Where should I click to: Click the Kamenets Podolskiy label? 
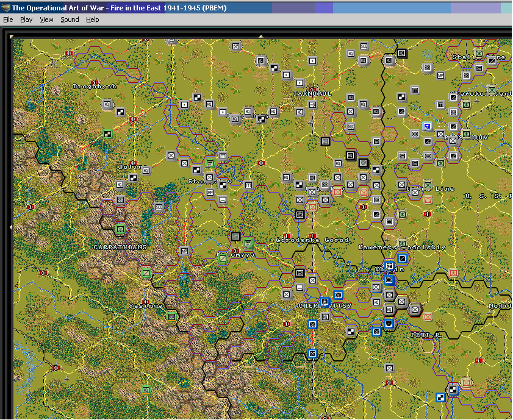(x=402, y=247)
